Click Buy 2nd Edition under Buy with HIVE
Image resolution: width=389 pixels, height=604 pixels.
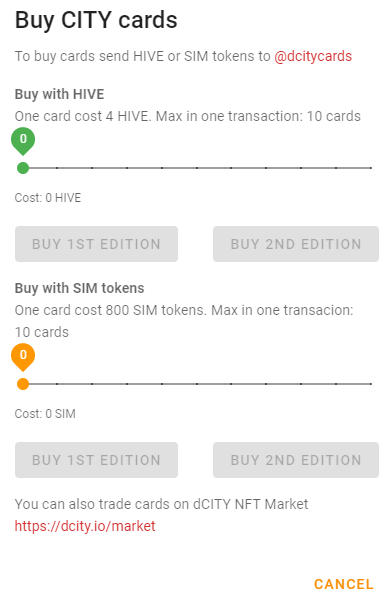click(x=296, y=244)
